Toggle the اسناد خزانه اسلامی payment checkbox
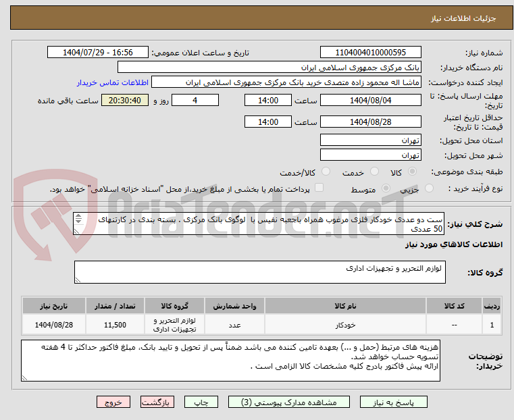This screenshot has height=420, width=514. [x=319, y=188]
